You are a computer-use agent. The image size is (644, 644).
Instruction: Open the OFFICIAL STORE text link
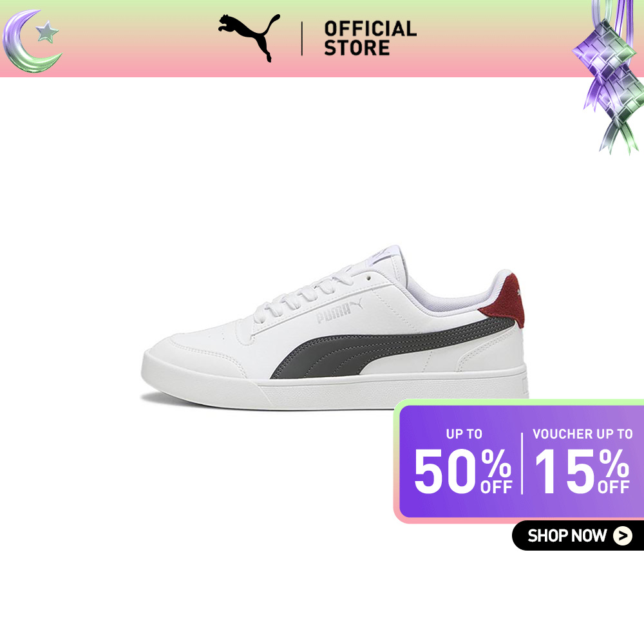click(370, 38)
